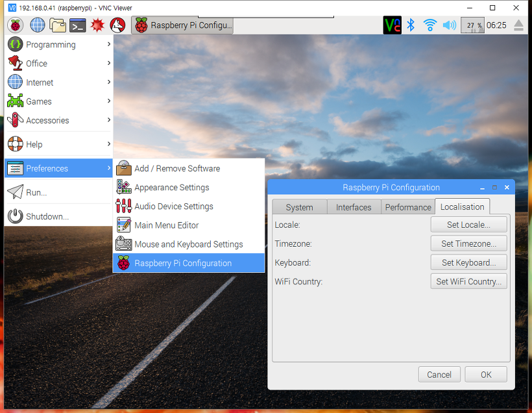Open Add / Remove Software
This screenshot has width=532, height=413.
(189, 168)
